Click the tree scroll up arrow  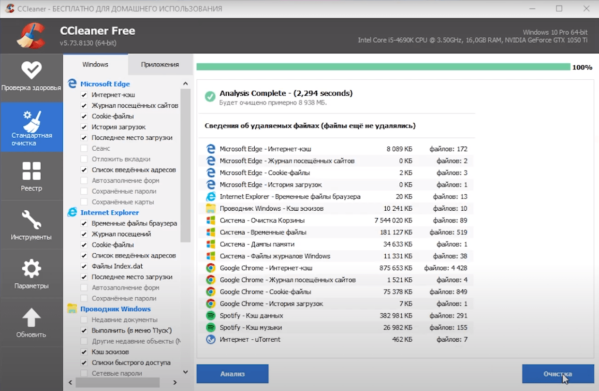pyautogui.click(x=185, y=83)
